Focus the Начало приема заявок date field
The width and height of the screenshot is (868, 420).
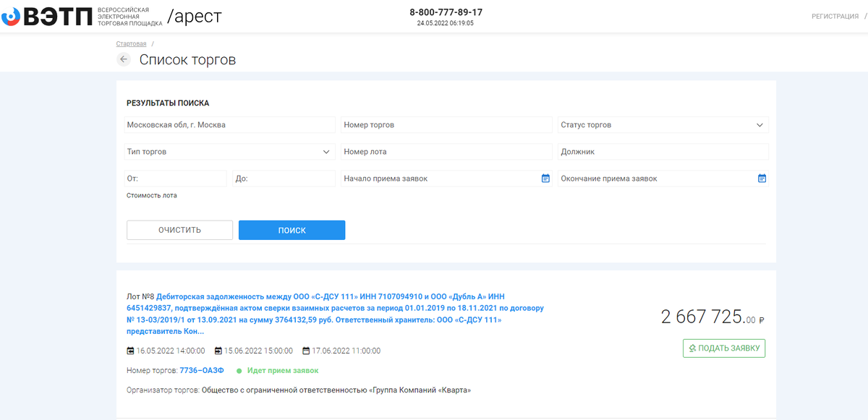tap(446, 179)
